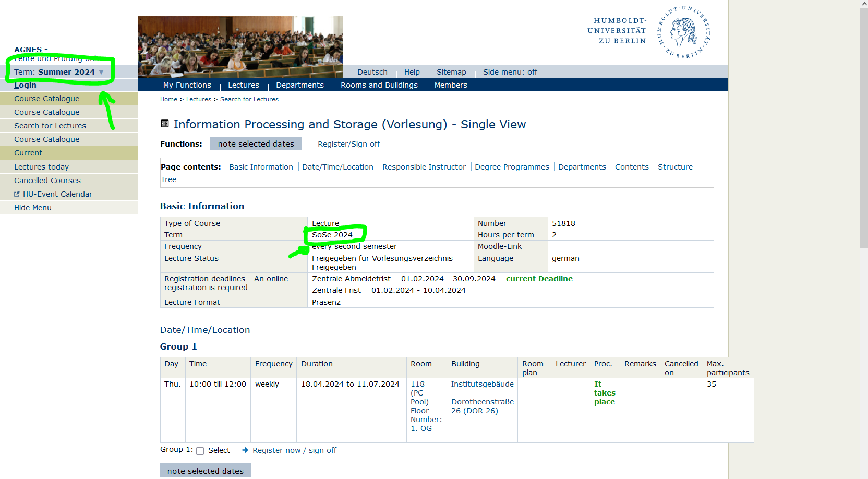Switch language via the Deutsch link
The image size is (868, 479).
372,72
